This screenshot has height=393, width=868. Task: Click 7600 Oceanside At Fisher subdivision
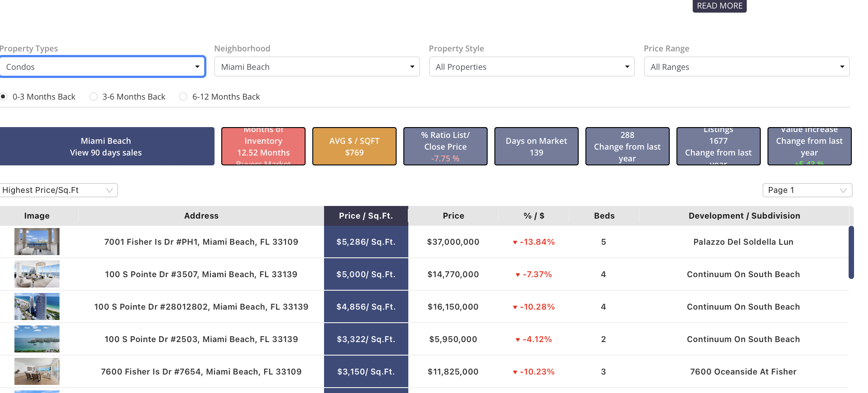point(744,372)
